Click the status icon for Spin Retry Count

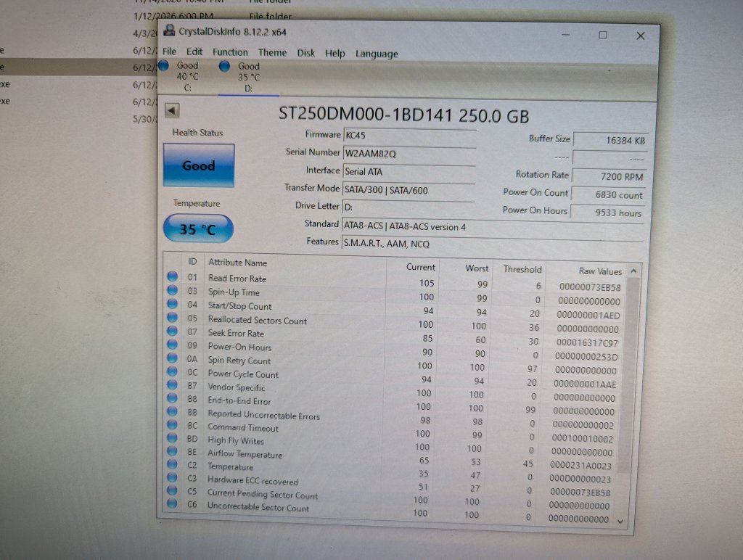coord(173,358)
